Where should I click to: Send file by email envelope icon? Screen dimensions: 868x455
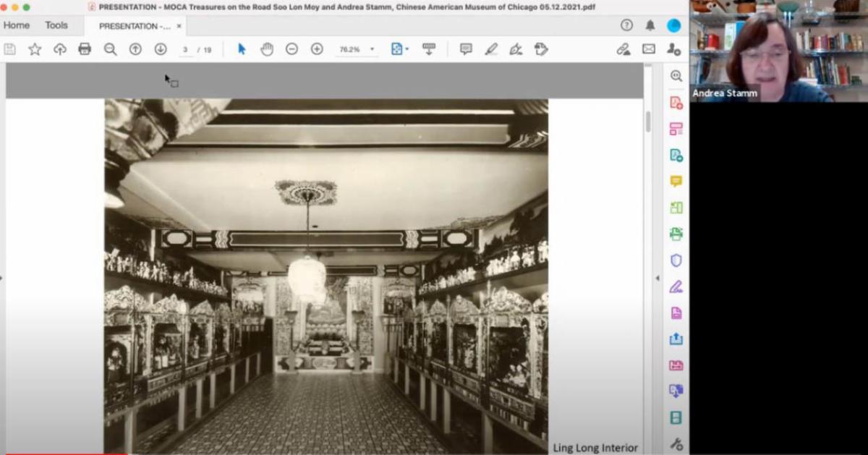click(x=649, y=49)
